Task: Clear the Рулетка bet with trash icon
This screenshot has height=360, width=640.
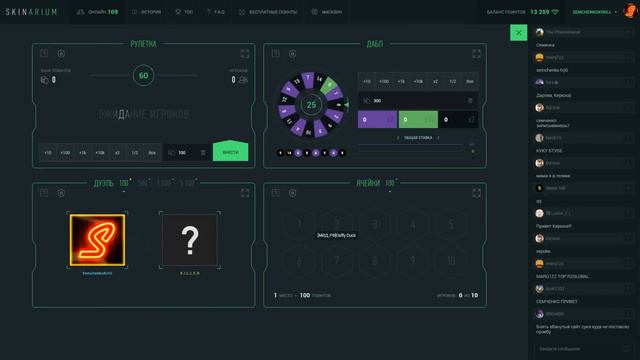Action: click(x=203, y=153)
